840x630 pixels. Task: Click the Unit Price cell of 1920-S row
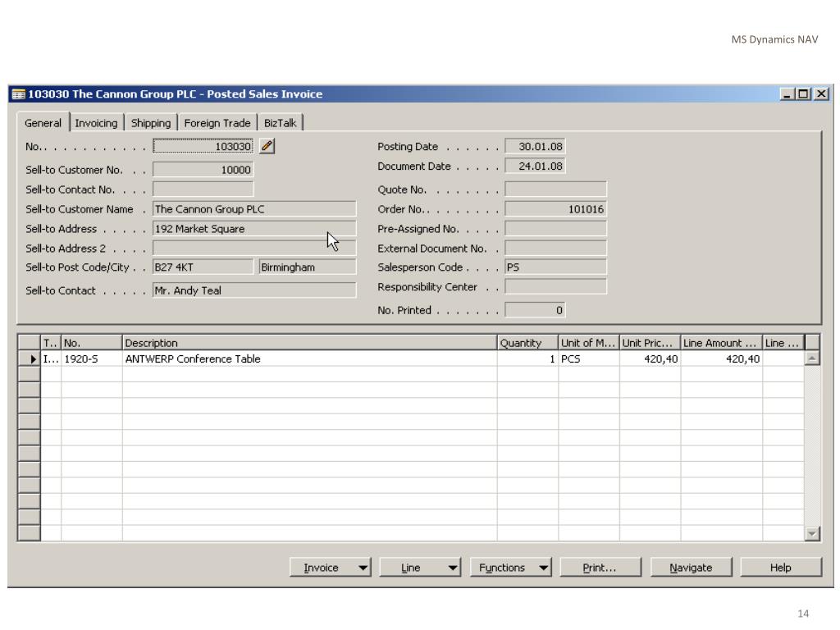coord(650,359)
